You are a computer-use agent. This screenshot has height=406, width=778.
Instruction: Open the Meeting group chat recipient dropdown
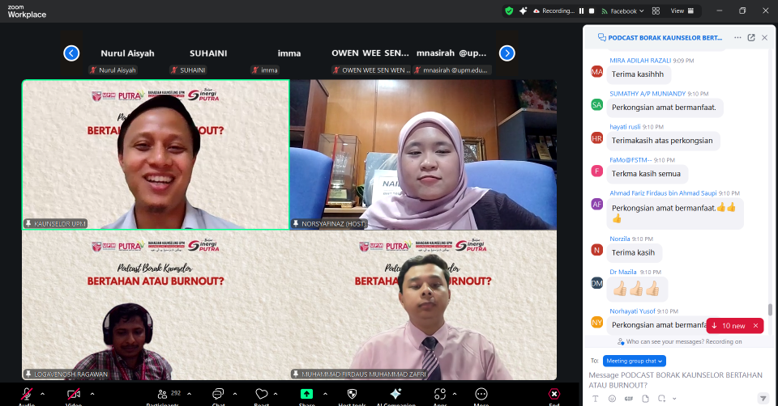coord(634,361)
